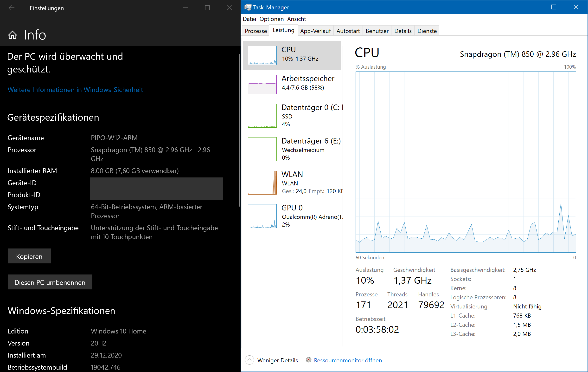Click the Task-Manager title bar icon
The width and height of the screenshot is (588, 372).
click(x=248, y=7)
